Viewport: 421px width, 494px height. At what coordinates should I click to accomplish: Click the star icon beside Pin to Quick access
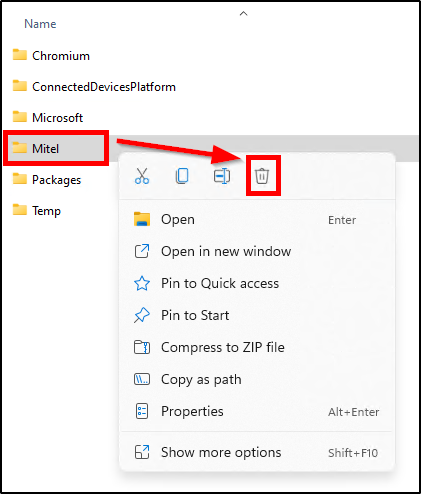coord(142,283)
